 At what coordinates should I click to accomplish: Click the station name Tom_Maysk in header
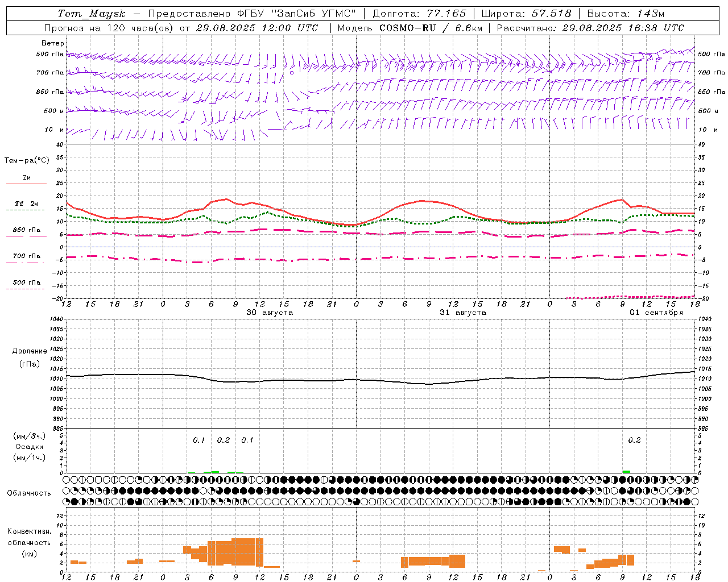[x=92, y=14]
